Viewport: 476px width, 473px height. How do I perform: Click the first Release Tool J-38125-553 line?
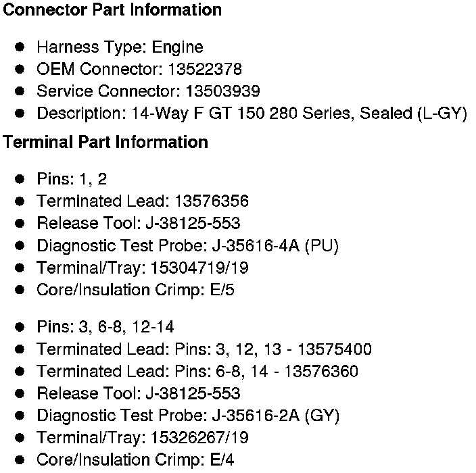(139, 224)
